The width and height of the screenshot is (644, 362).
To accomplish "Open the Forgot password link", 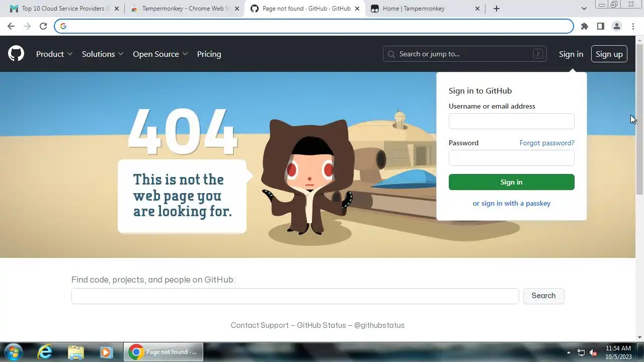I will [x=547, y=143].
